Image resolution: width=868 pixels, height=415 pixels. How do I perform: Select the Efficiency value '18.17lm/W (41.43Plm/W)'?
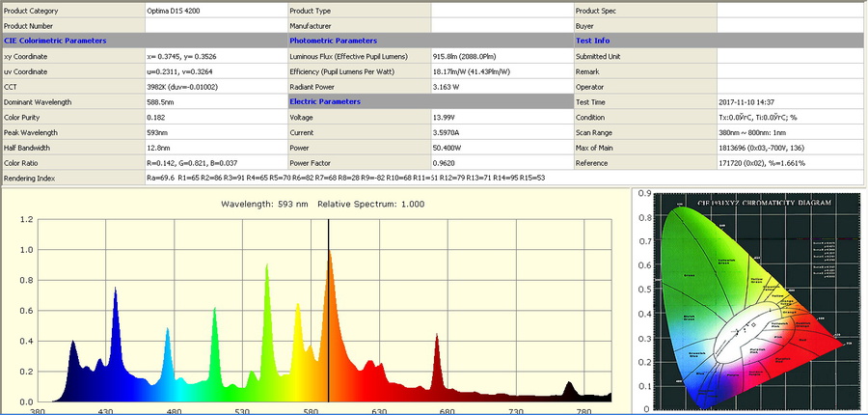pos(471,71)
